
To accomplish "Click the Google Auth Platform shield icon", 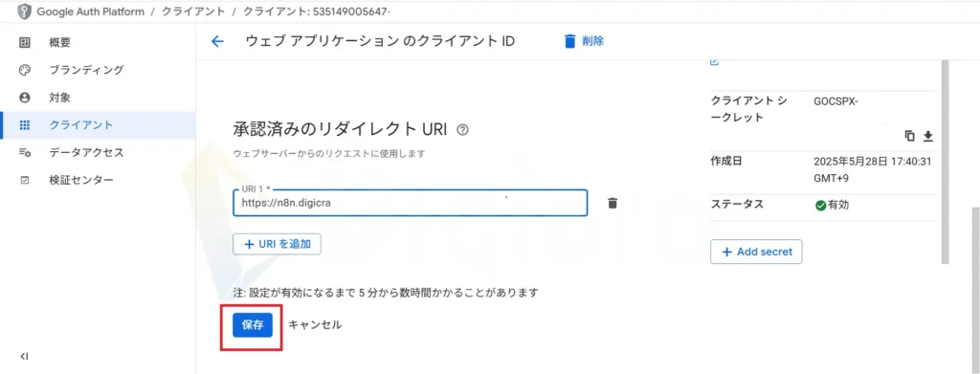I will pyautogui.click(x=24, y=11).
